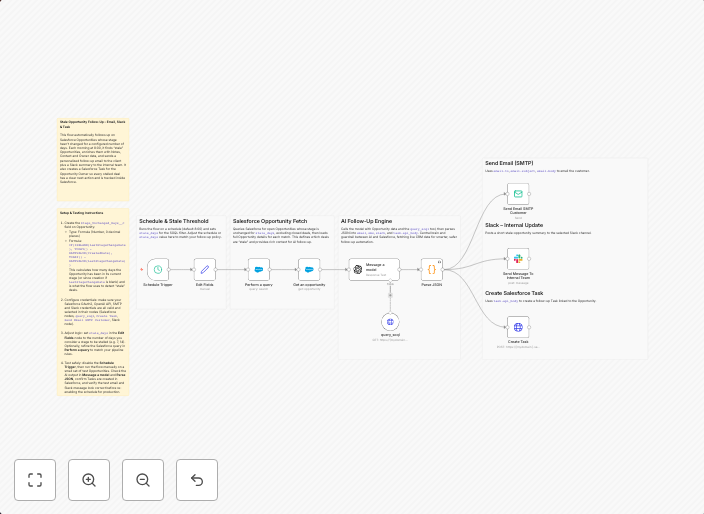Open the Message a model OpenAI node
The height and width of the screenshot is (514, 704).
(x=374, y=269)
